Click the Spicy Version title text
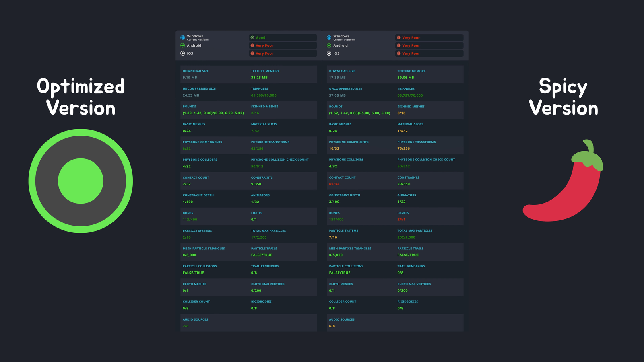Screen dimensions: 644x362 563,97
